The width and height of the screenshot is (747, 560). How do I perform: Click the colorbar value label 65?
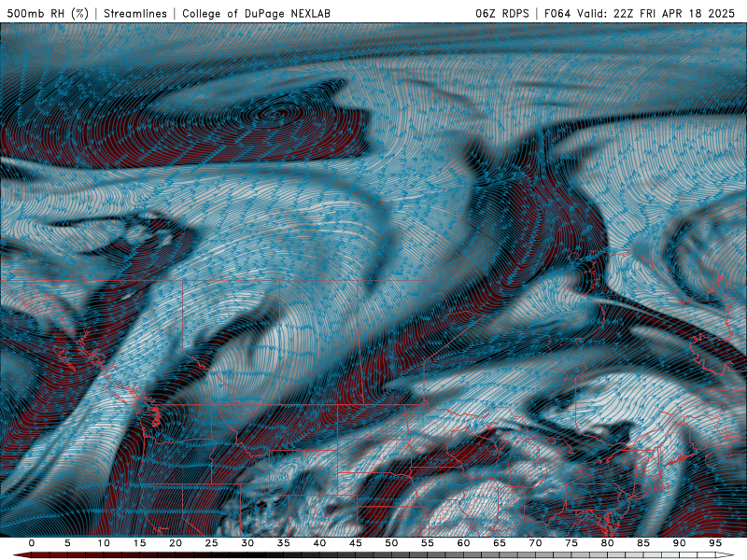[x=500, y=543]
